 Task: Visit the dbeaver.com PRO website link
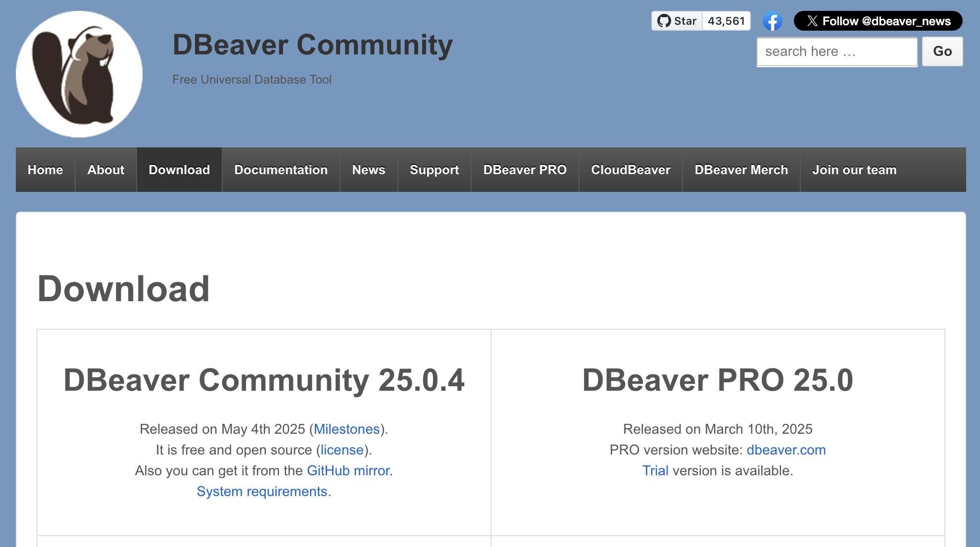pos(786,450)
